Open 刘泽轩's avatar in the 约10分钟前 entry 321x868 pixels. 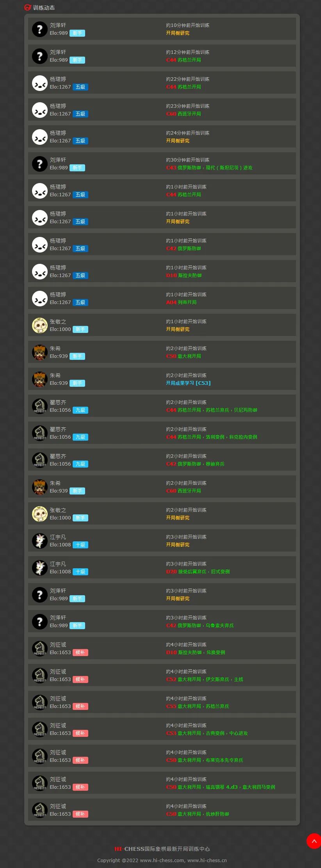click(x=39, y=29)
